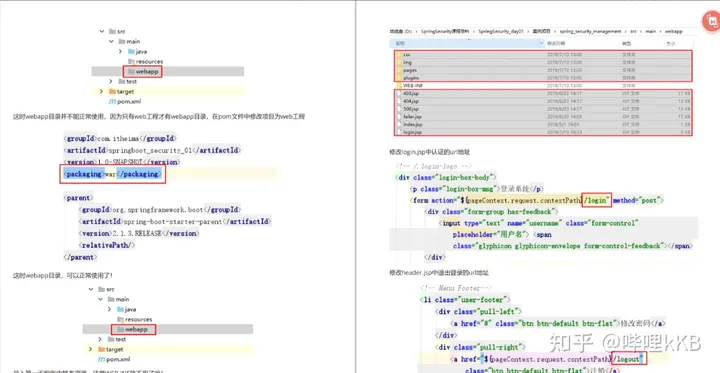Select the resources folder in lower tree
Viewport: 720px width, 373px height.
[x=134, y=319]
